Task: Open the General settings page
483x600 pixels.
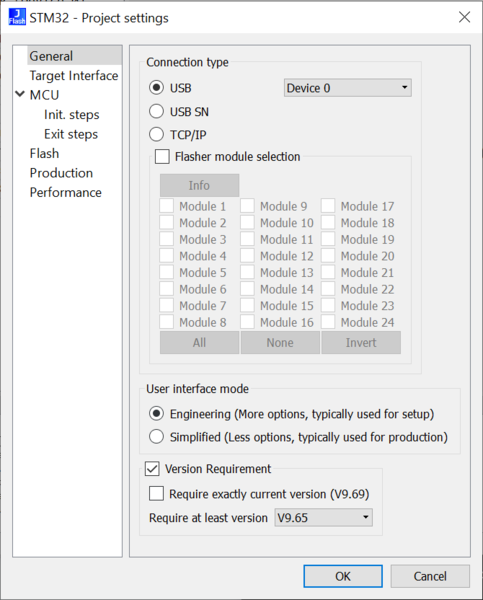Action: [51, 56]
